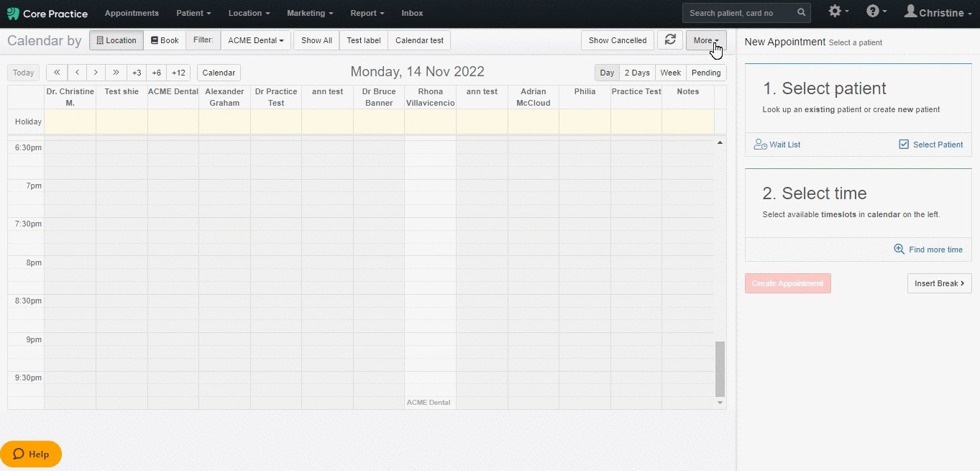Screen dimensions: 980x471
Task: Click the 9:30pm time label
Action: pyautogui.click(x=29, y=378)
